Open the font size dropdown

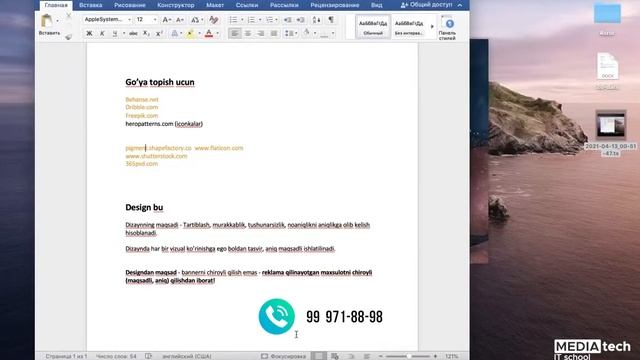pos(155,20)
